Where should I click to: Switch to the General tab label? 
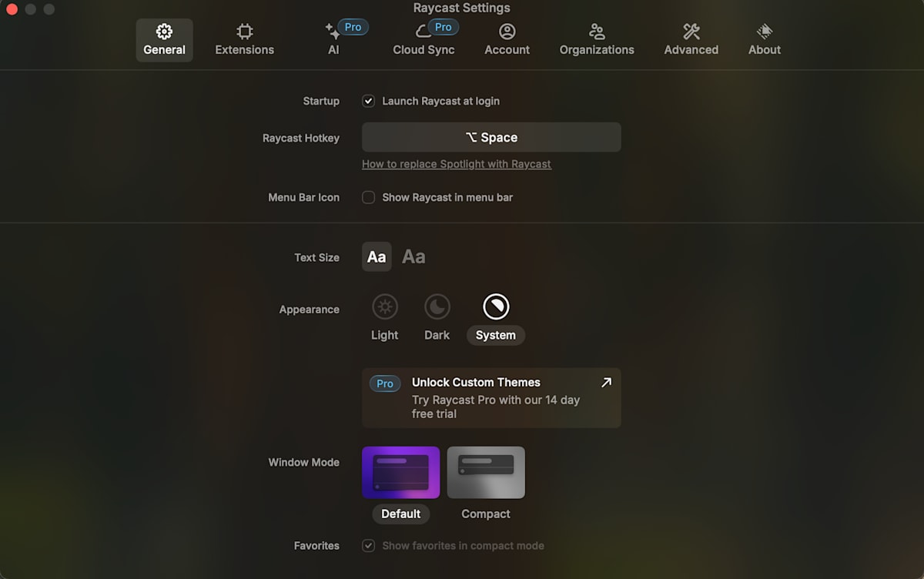(164, 50)
